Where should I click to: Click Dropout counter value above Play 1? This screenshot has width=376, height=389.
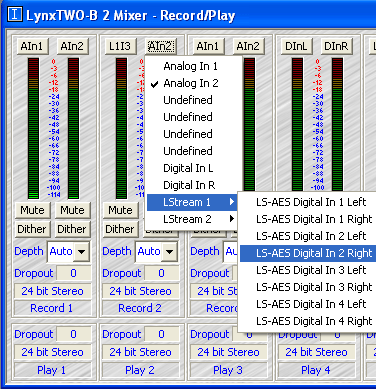pos(74,334)
